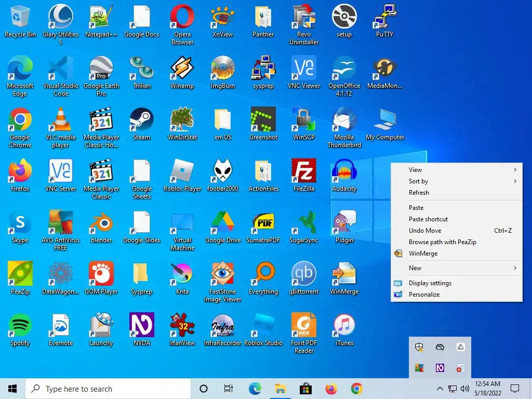Select the WinSCP desktop icon
Viewport: 532px width, 399px height.
click(x=303, y=124)
